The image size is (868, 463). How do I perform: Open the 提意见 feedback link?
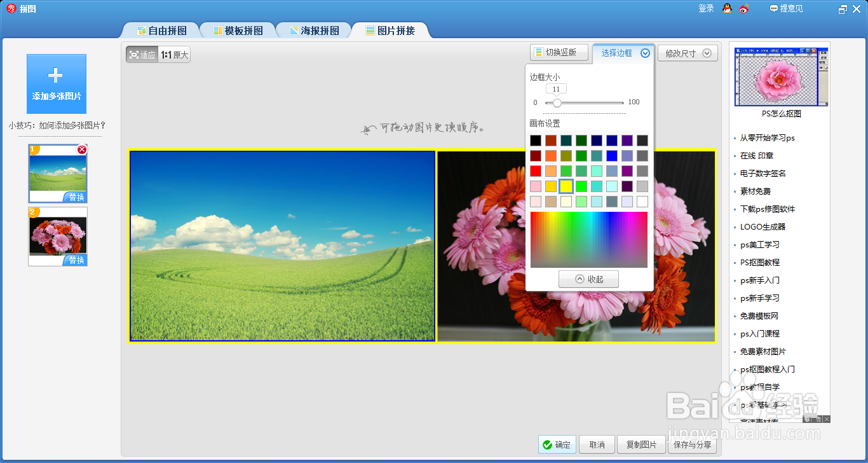pos(786,8)
